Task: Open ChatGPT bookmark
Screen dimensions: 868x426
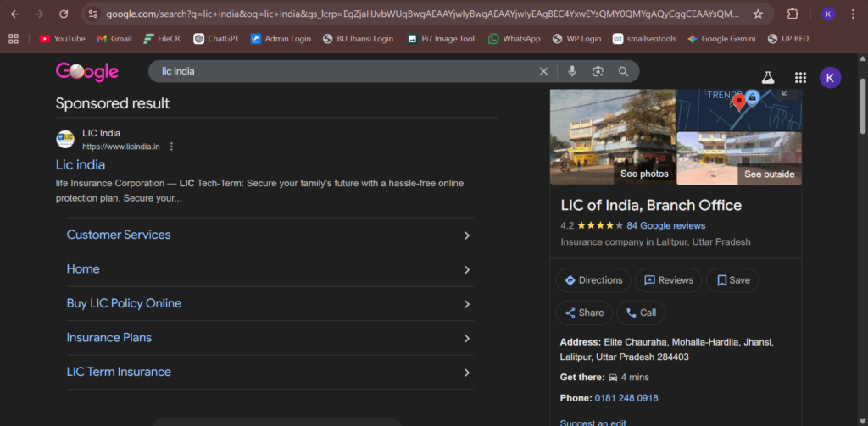Action: (216, 39)
